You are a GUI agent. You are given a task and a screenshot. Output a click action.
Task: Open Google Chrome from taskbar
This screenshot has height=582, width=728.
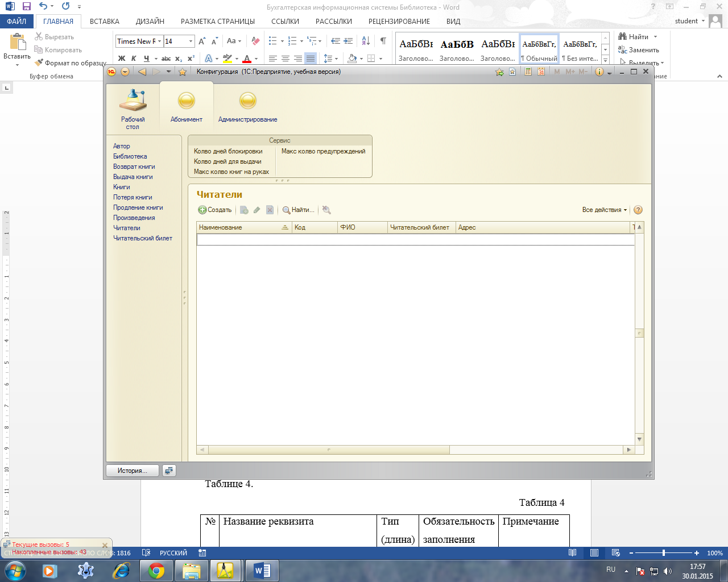pyautogui.click(x=156, y=571)
